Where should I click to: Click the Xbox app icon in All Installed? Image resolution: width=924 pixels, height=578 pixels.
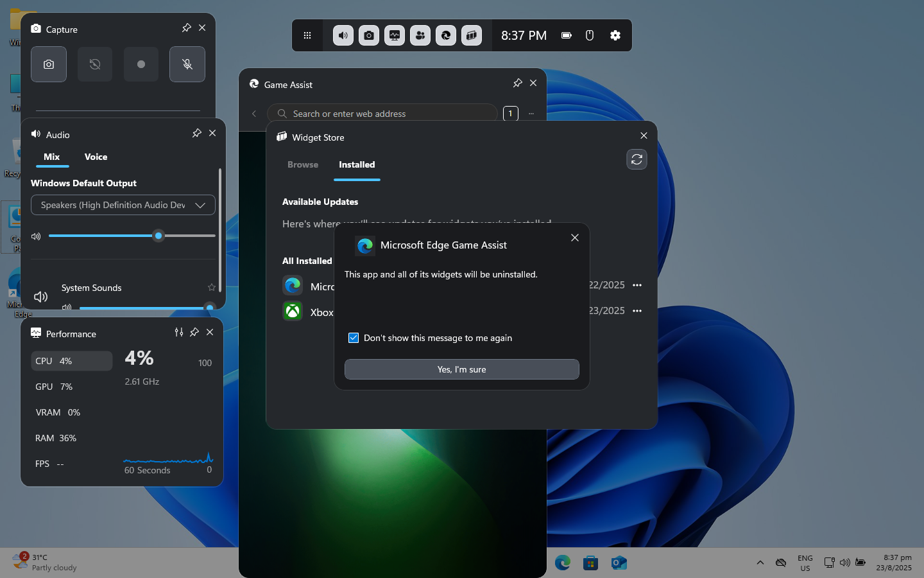293,311
